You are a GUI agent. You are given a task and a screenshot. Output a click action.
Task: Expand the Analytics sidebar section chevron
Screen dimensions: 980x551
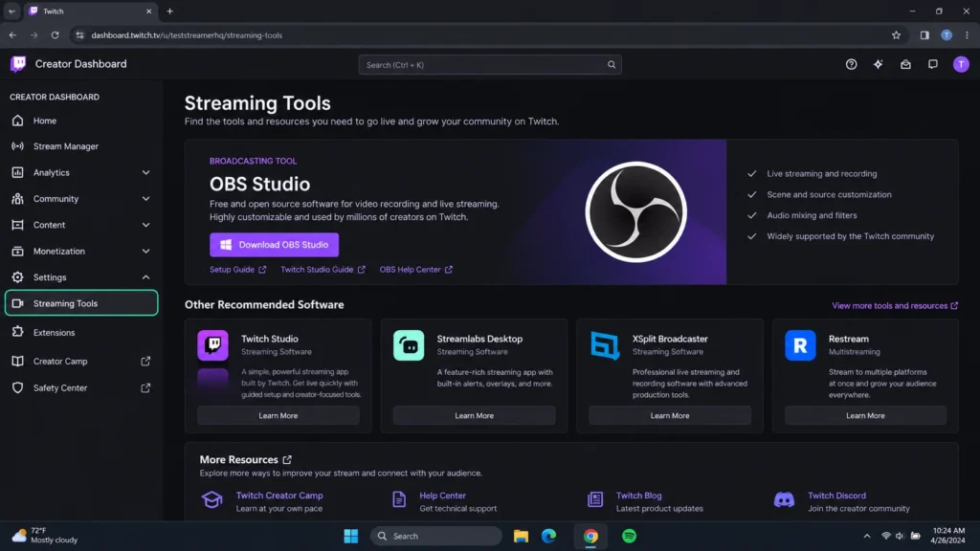[x=145, y=172]
